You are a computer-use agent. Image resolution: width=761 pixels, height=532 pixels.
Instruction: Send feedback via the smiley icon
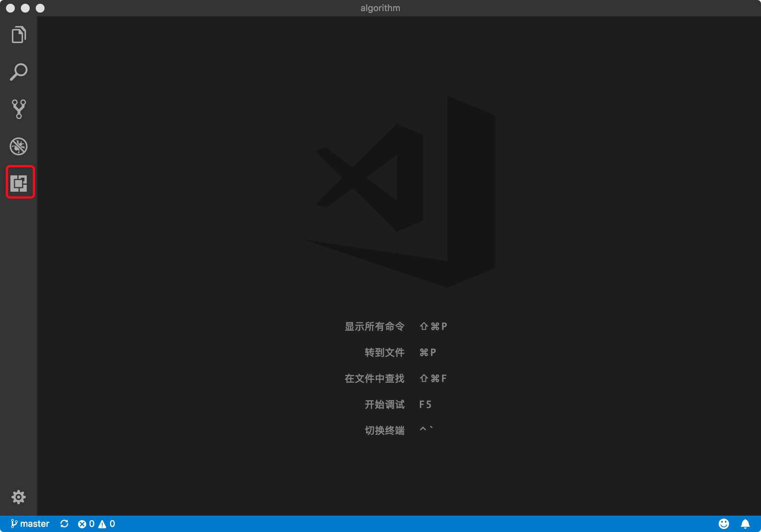[x=723, y=524]
